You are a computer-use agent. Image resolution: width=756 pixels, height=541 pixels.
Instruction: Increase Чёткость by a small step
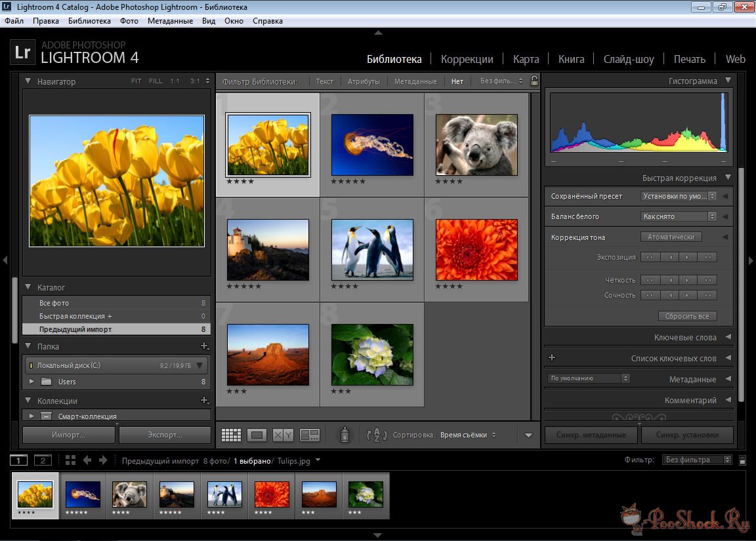688,280
